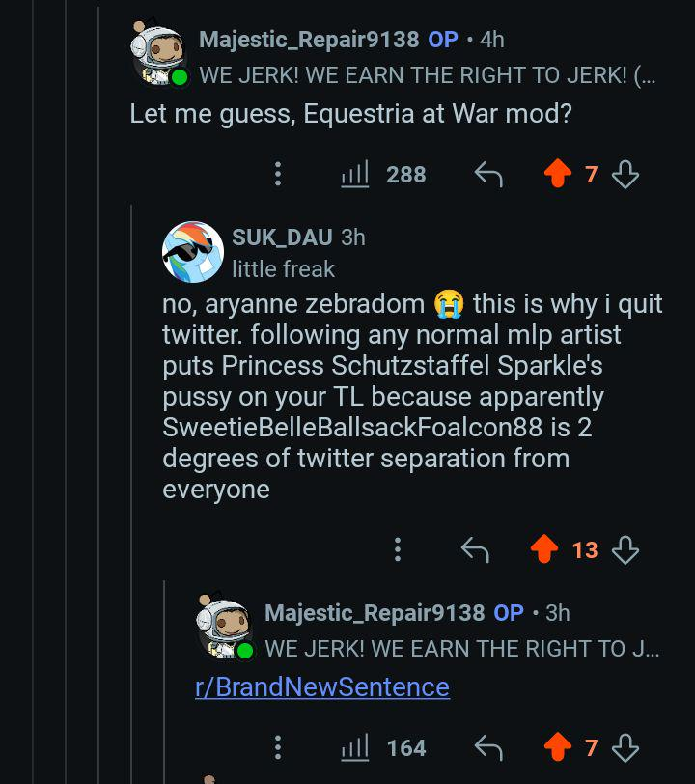Tap the 'little freak' user flair

[284, 268]
